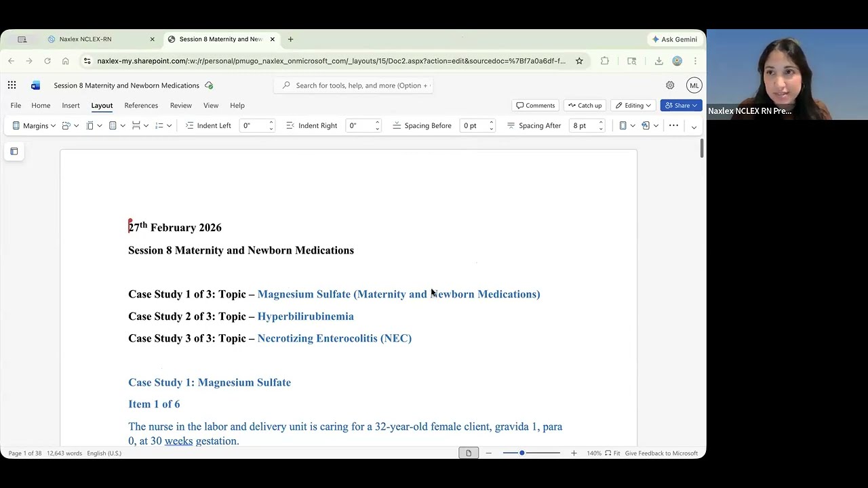Click the Columns icon in ribbon
Screen dimensions: 868x488
(x=113, y=125)
